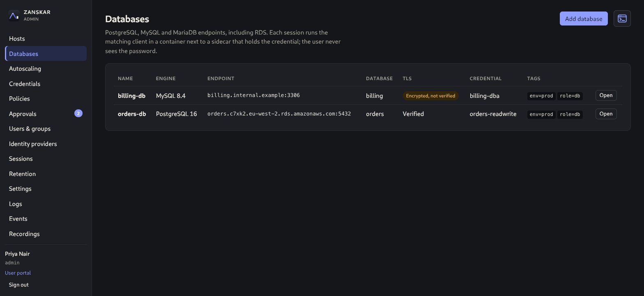
Task: Click the TAGS column header
Action: click(x=534, y=79)
